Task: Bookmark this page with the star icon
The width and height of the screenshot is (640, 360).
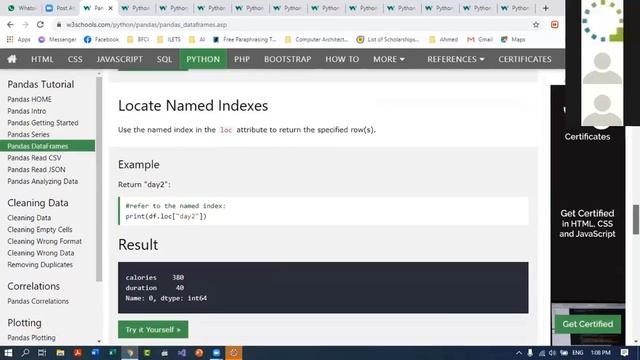Action: coord(536,24)
